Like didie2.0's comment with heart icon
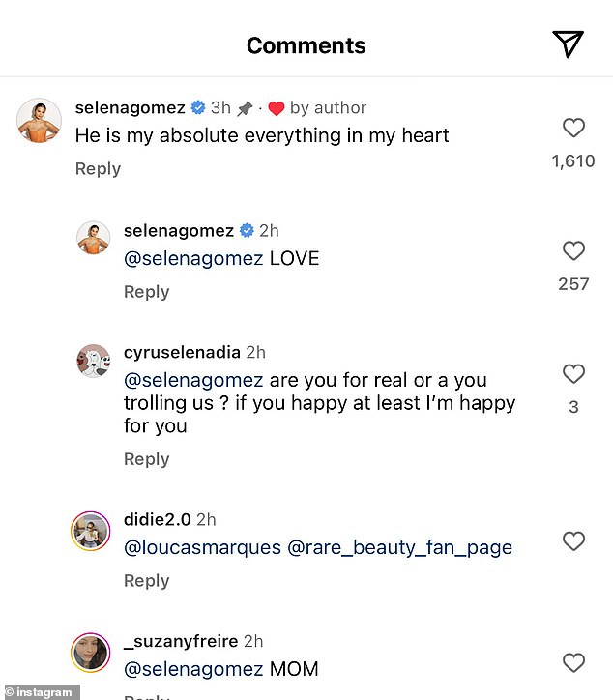This screenshot has height=700, width=613. coord(573,541)
